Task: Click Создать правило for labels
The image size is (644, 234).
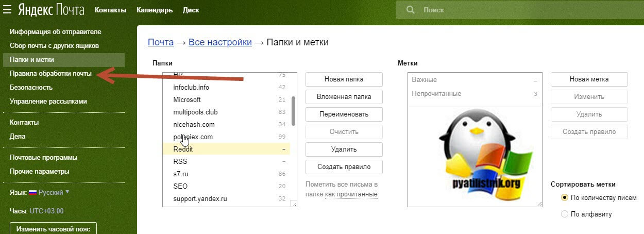Action: click(589, 132)
